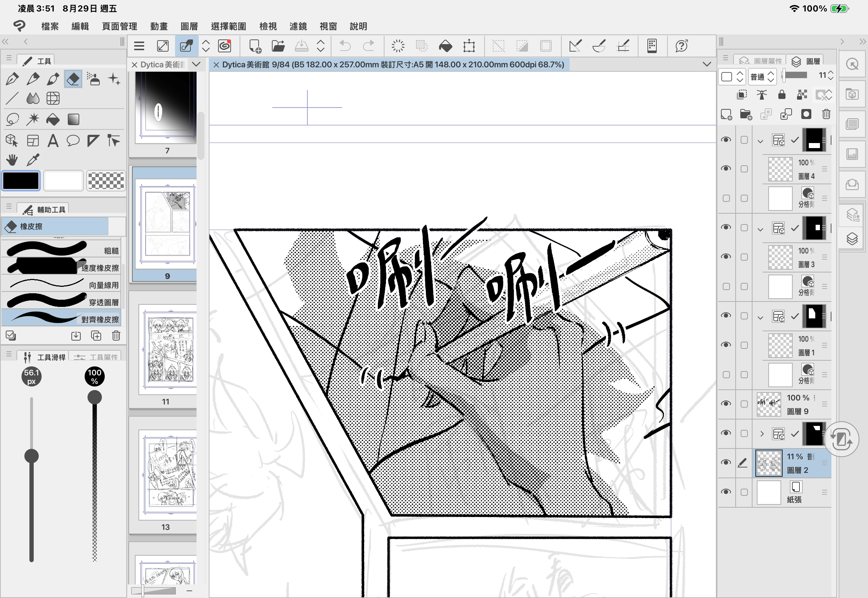Select the Eraser tool icon
Viewport: 868px width, 598px height.
[x=73, y=79]
